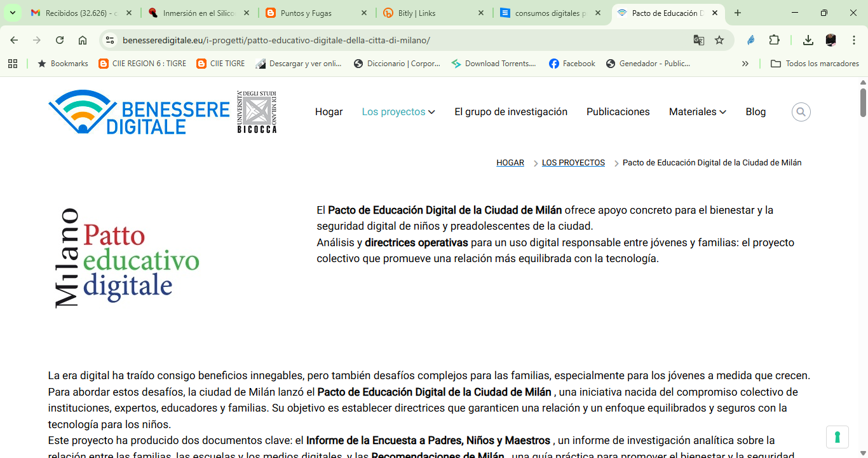
Task: Open the Downloads icon
Action: 808,39
